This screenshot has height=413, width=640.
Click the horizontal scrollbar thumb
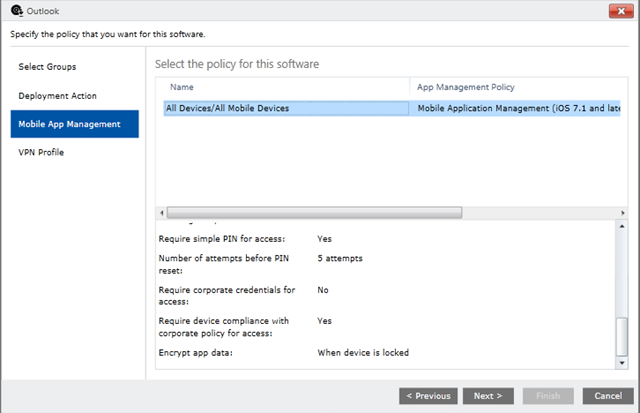[314, 213]
